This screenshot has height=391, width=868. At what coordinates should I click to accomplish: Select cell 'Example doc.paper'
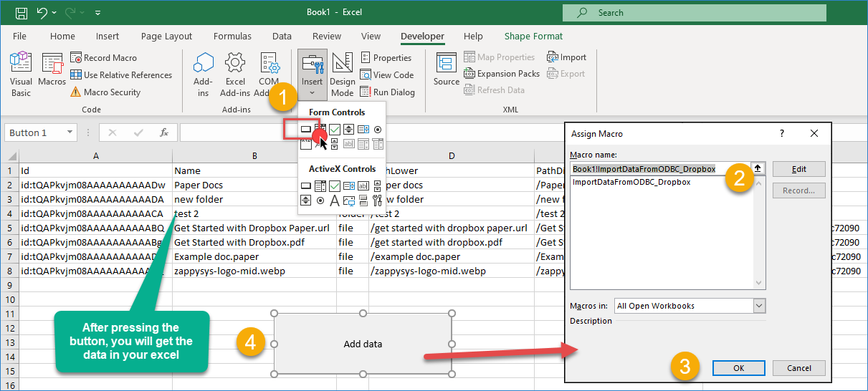tap(254, 256)
